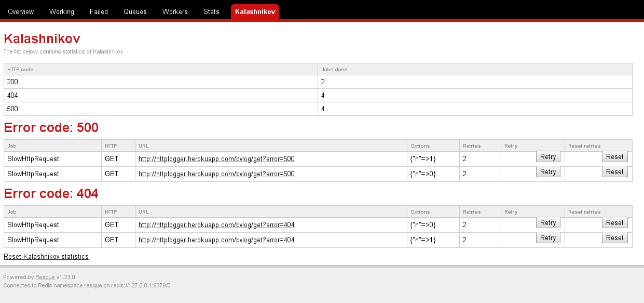Reset retries for 404 job with n=>0

coord(614,222)
